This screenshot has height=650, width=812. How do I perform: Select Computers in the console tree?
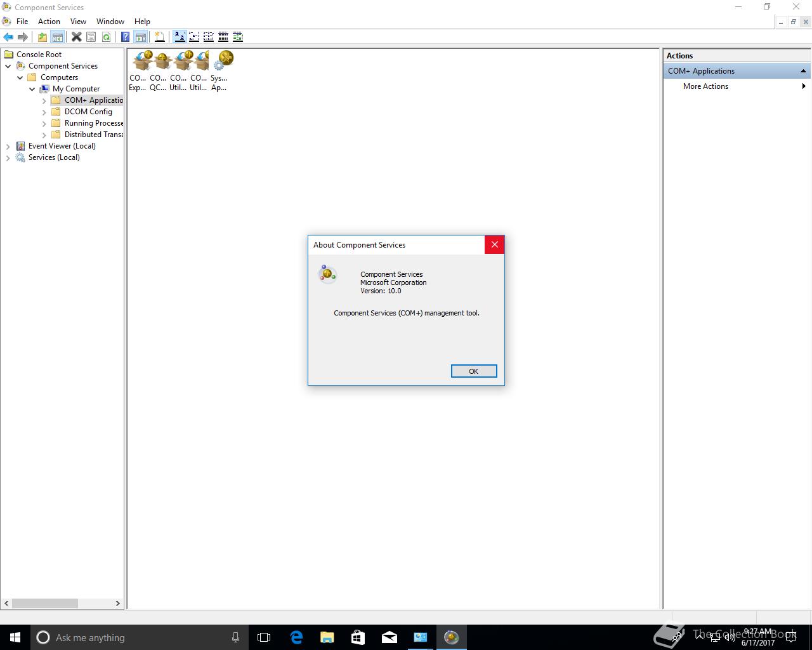click(x=59, y=77)
